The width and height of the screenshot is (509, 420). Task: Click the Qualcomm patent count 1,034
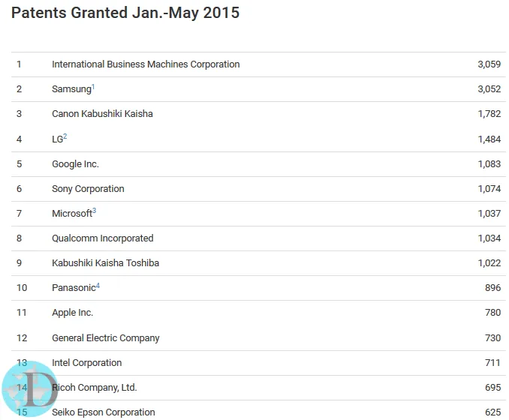click(489, 238)
